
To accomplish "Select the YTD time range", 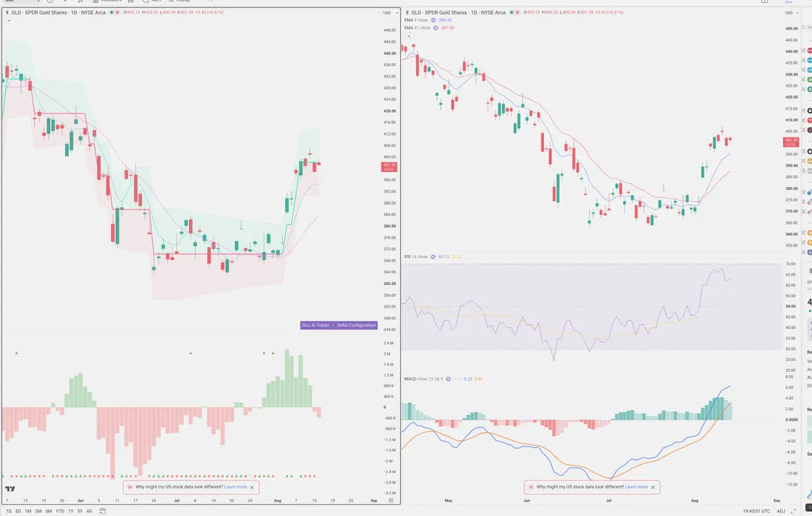I will coord(60,511).
